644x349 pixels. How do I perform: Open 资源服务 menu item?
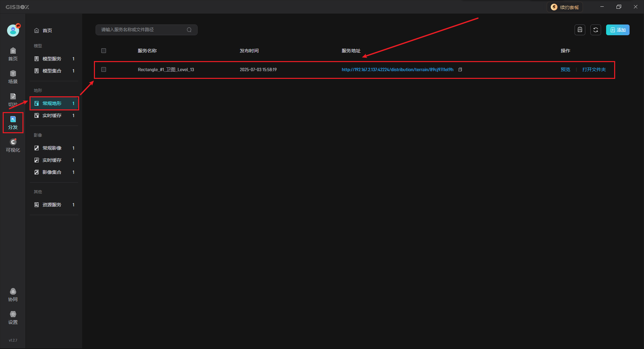point(54,205)
